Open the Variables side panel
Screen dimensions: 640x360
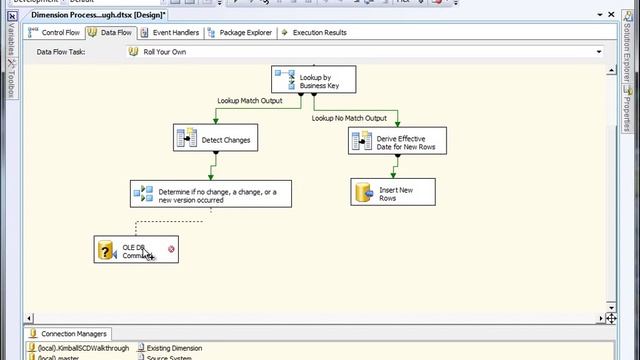pyautogui.click(x=12, y=34)
